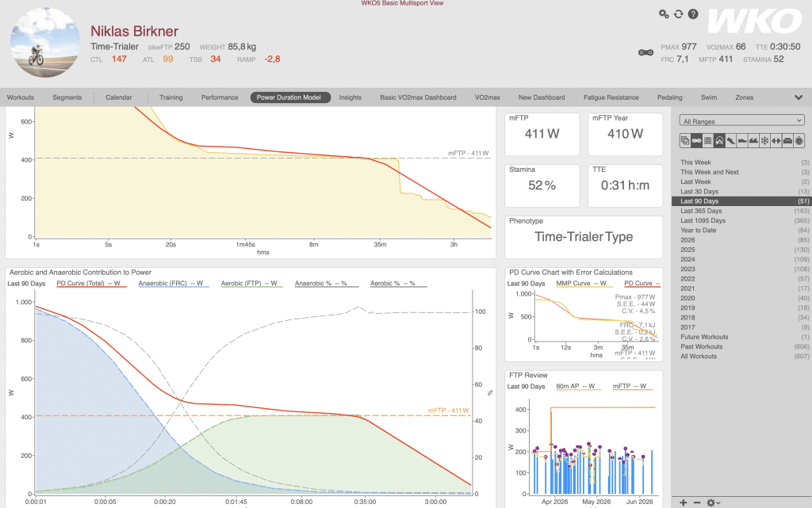Click the stopwatch filter icon
Viewport: 812px width, 508px height.
(799, 140)
